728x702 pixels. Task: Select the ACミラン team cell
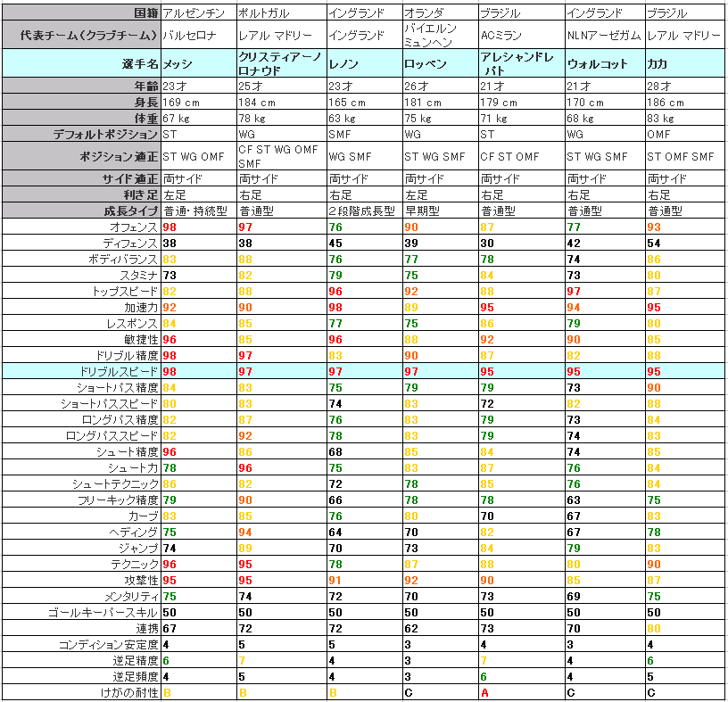521,36
